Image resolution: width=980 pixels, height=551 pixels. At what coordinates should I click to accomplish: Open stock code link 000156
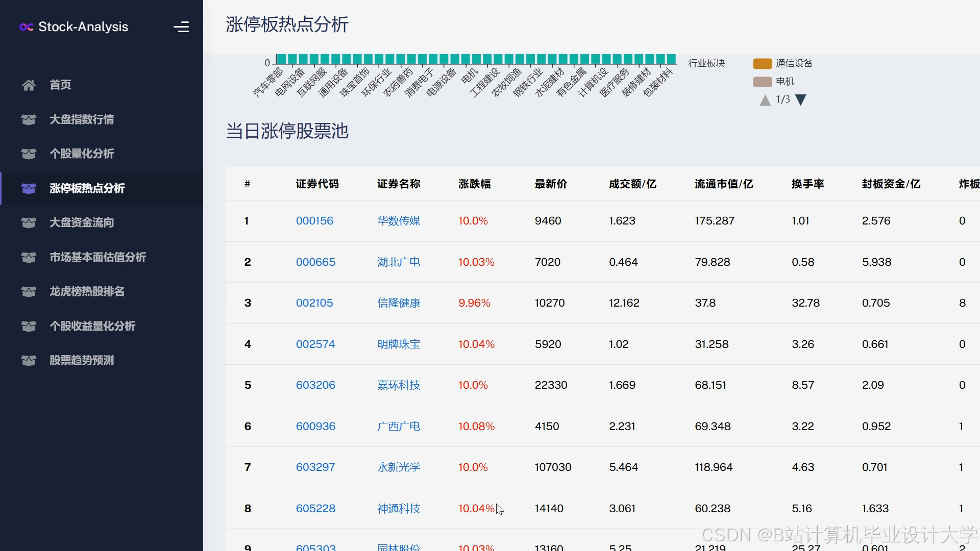tap(314, 220)
